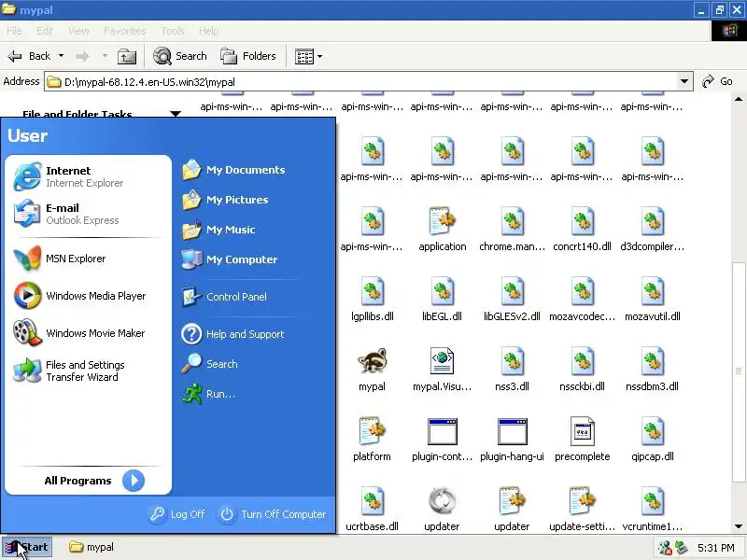Select the updater application with arrows icon
The height and width of the screenshot is (560, 747).
442,510
